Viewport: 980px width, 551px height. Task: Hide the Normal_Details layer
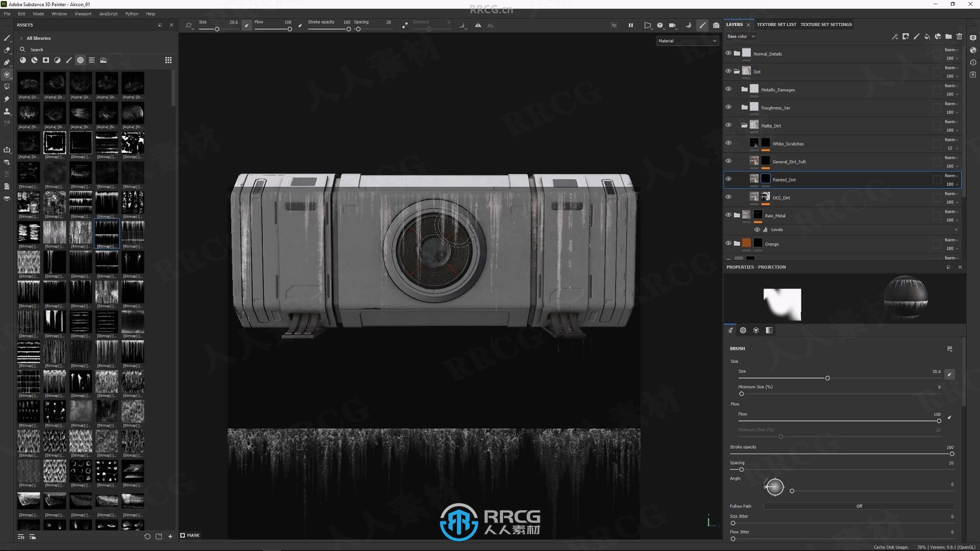[728, 53]
